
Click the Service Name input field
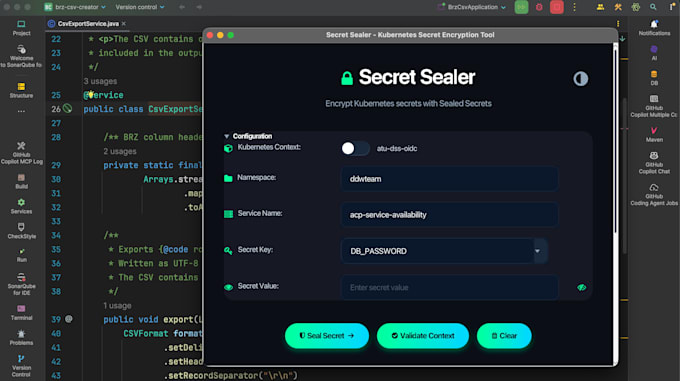coord(449,215)
